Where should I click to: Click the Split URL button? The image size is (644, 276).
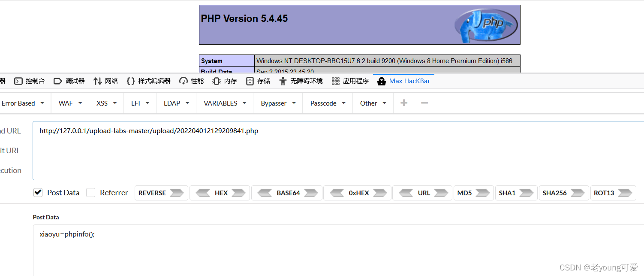click(10, 151)
